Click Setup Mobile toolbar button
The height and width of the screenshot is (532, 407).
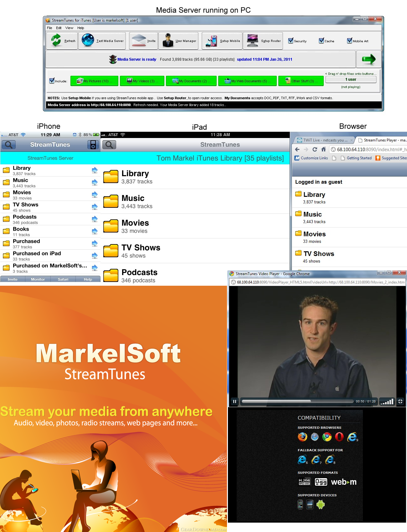pos(222,41)
